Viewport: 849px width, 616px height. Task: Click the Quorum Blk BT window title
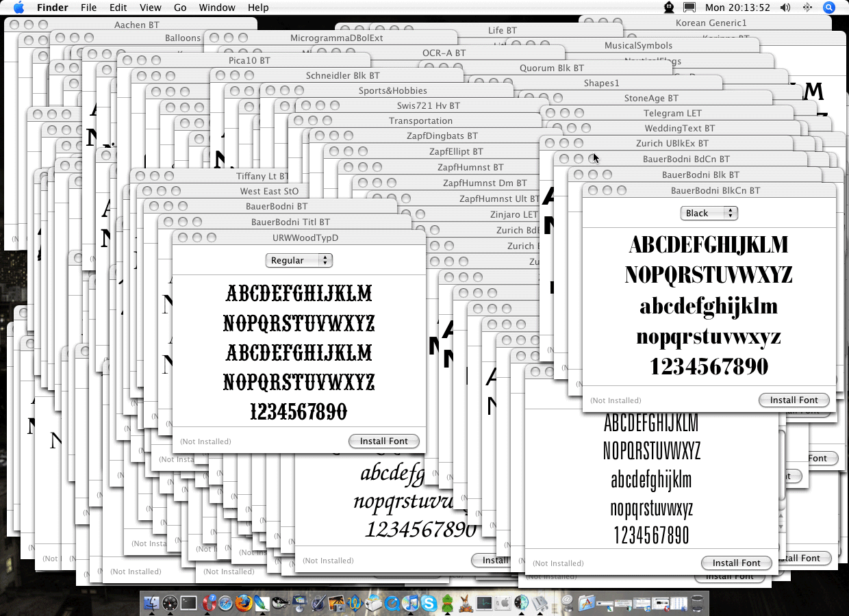[552, 68]
